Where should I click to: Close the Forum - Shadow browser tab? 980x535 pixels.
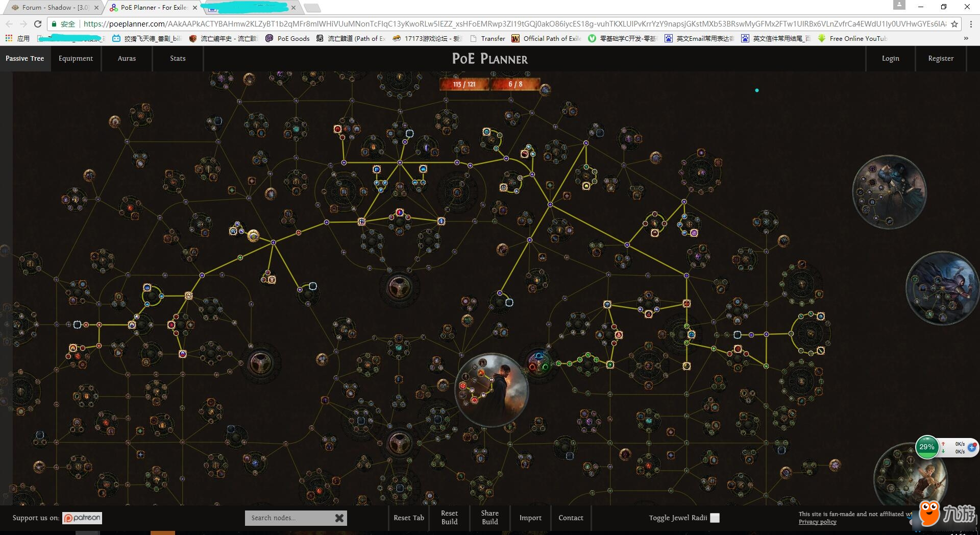(96, 8)
